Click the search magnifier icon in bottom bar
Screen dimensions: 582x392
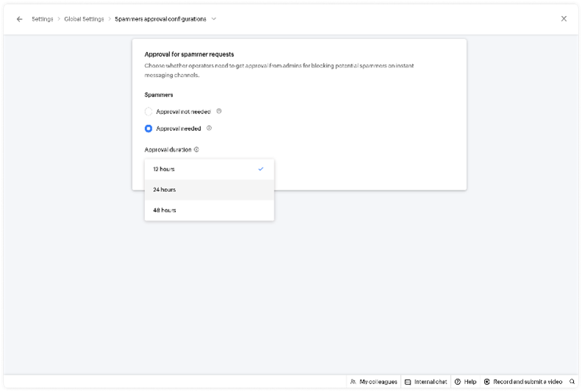[x=572, y=382]
